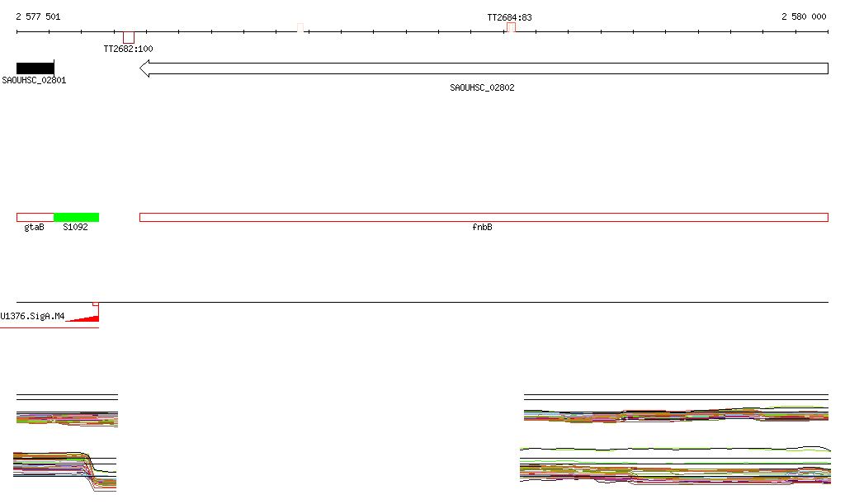
Task: Click the SAOUHSC_02802 label text
Action: pyautogui.click(x=482, y=87)
